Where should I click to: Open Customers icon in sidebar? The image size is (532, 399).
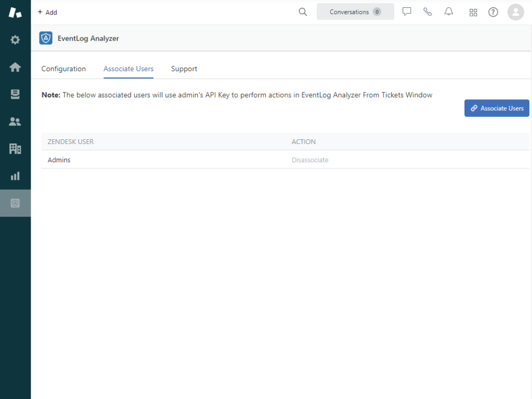coord(15,122)
